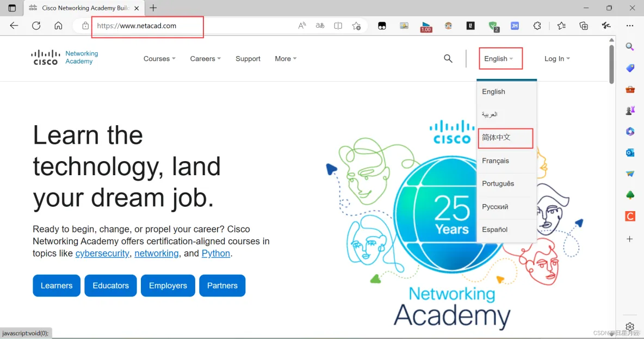Open the blue JH extension icon
The width and height of the screenshot is (644, 339).
coord(515,26)
